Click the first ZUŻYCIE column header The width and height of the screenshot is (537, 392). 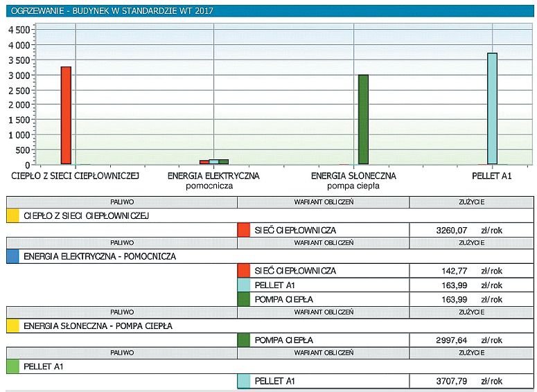pyautogui.click(x=472, y=202)
